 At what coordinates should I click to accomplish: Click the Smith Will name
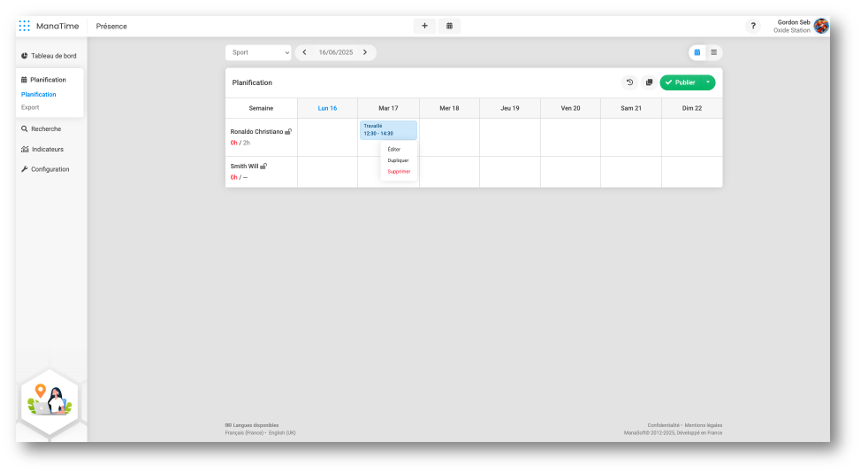[244, 166]
